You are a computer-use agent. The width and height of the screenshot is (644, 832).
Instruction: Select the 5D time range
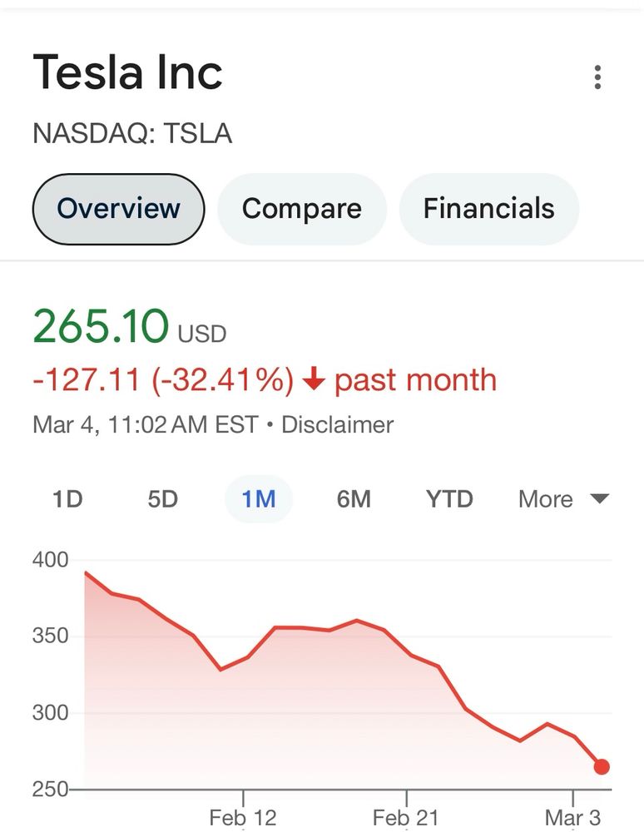pos(163,499)
